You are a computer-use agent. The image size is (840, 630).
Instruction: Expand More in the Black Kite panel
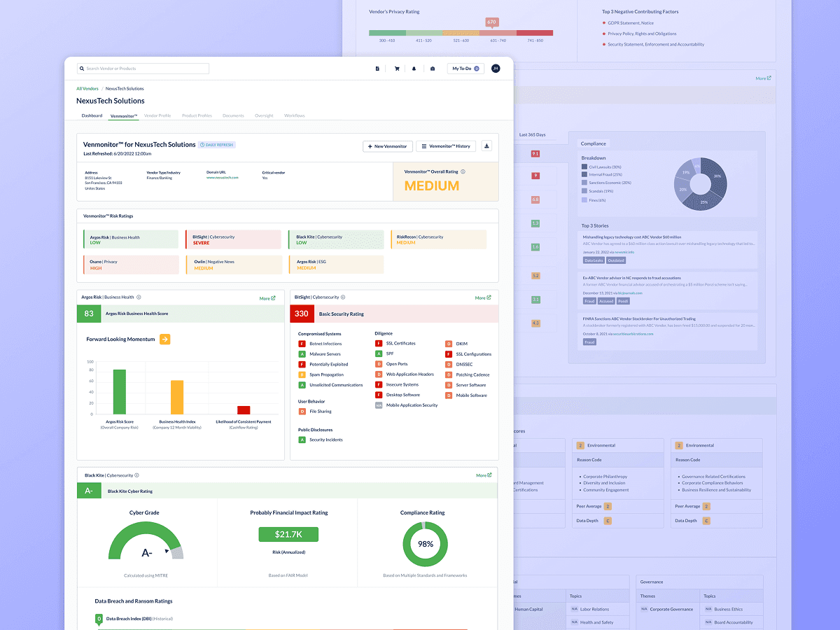coord(484,475)
